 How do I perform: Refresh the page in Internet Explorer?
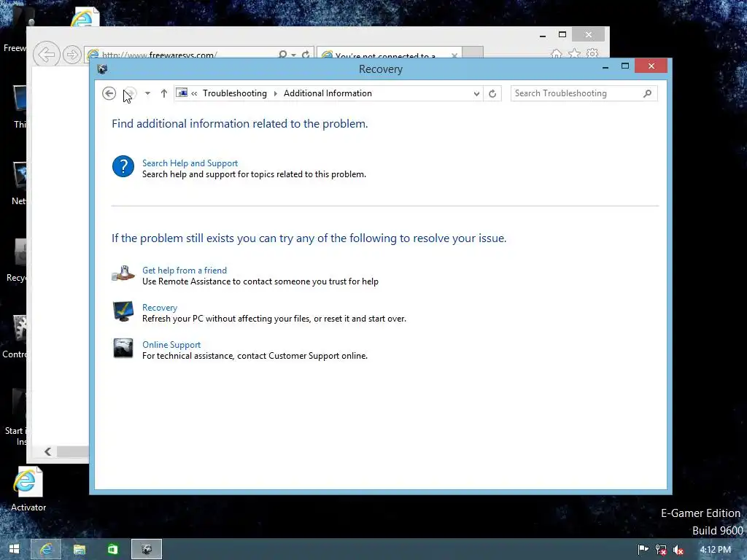pyautogui.click(x=306, y=55)
